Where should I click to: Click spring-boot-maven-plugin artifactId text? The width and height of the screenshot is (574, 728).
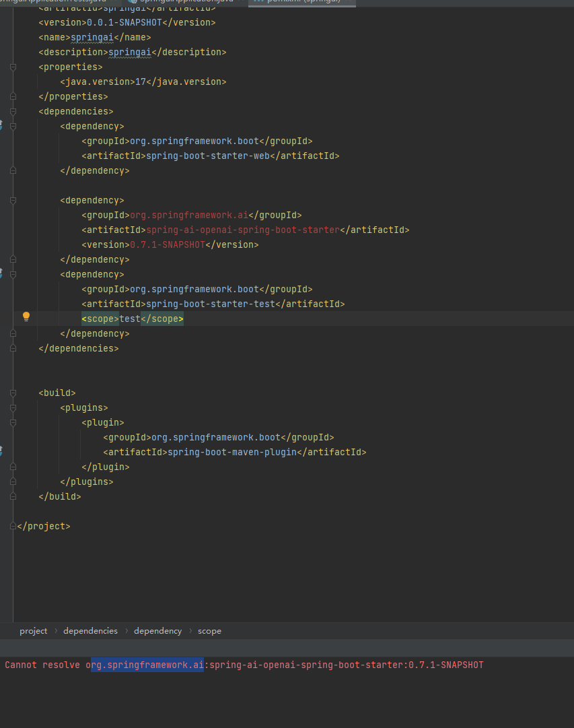coord(232,452)
